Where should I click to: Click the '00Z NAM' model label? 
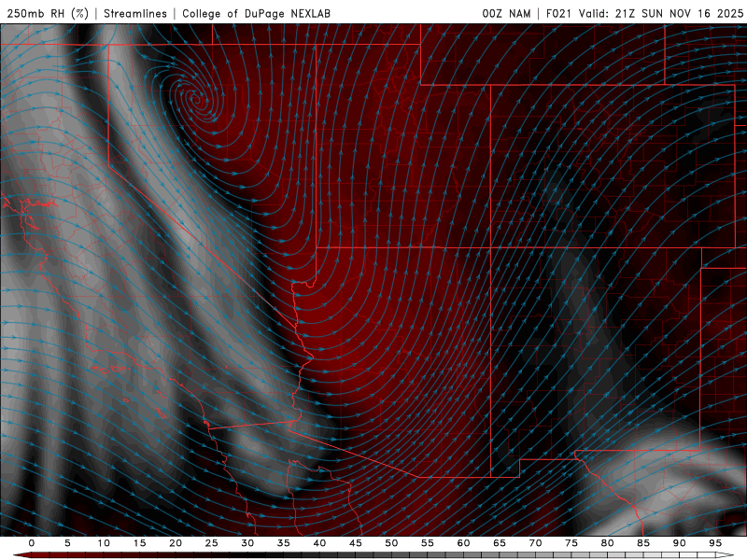(x=506, y=13)
